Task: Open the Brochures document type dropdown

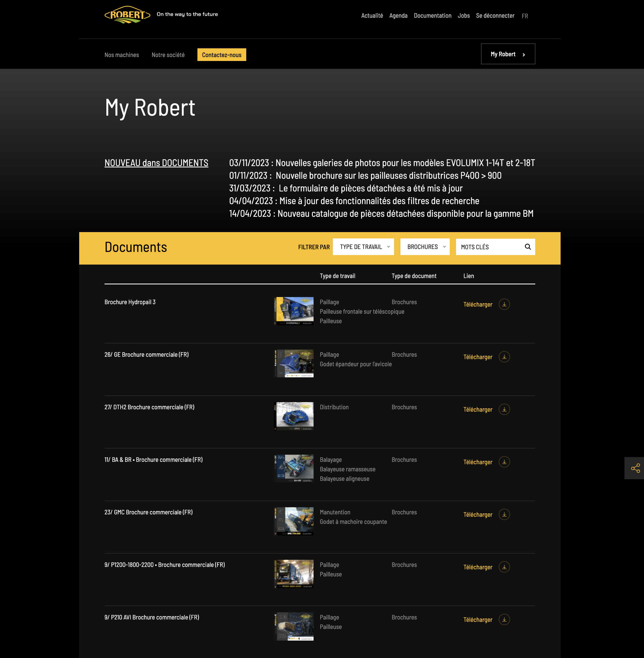Action: 425,247
